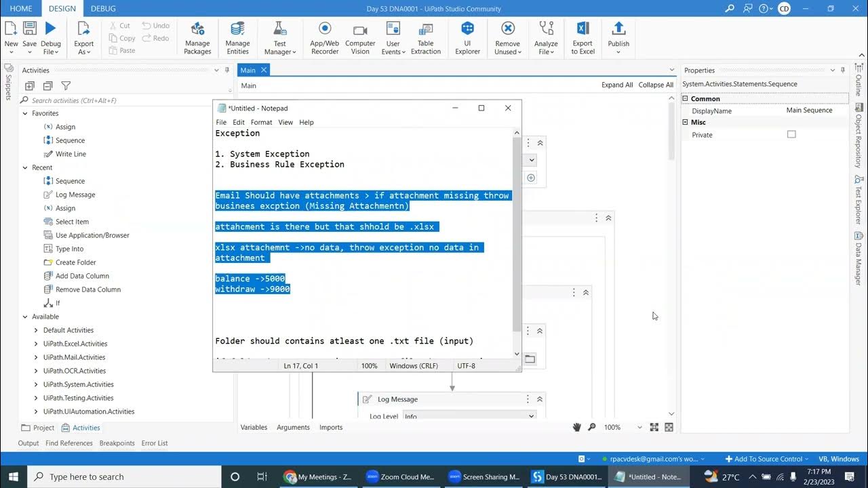Start Table Extraction wizard
The width and height of the screenshot is (868, 488).
coord(426,38)
